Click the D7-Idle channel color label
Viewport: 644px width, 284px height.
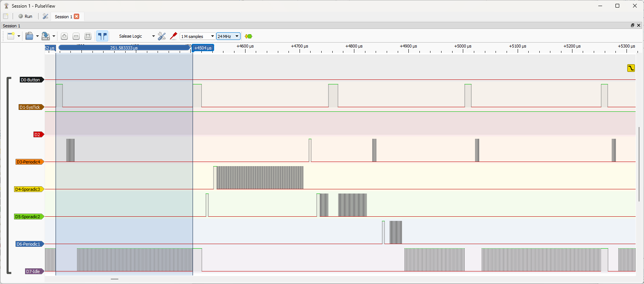(x=33, y=271)
